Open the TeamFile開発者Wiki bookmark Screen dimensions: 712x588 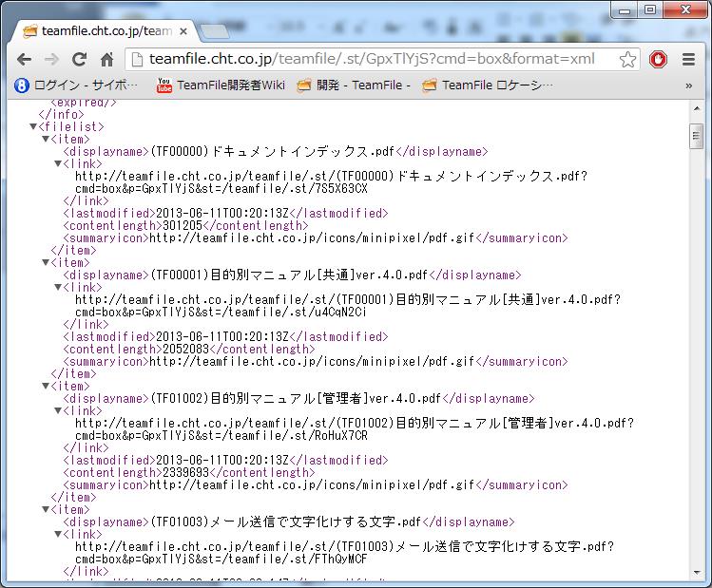tap(221, 85)
